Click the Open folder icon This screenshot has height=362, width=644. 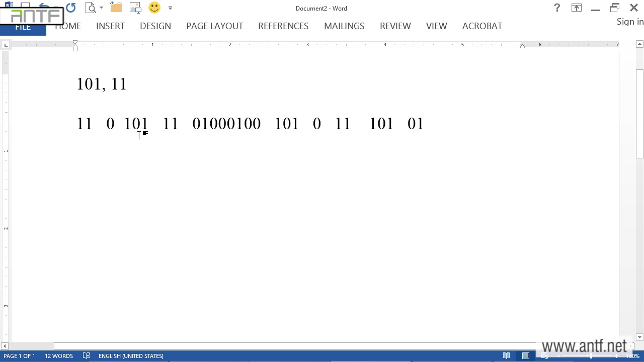click(x=116, y=8)
